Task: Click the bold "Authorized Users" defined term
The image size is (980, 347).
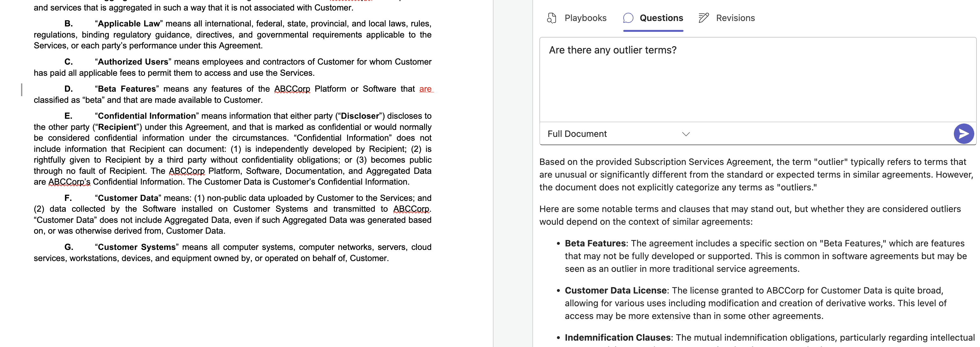Action: point(133,62)
